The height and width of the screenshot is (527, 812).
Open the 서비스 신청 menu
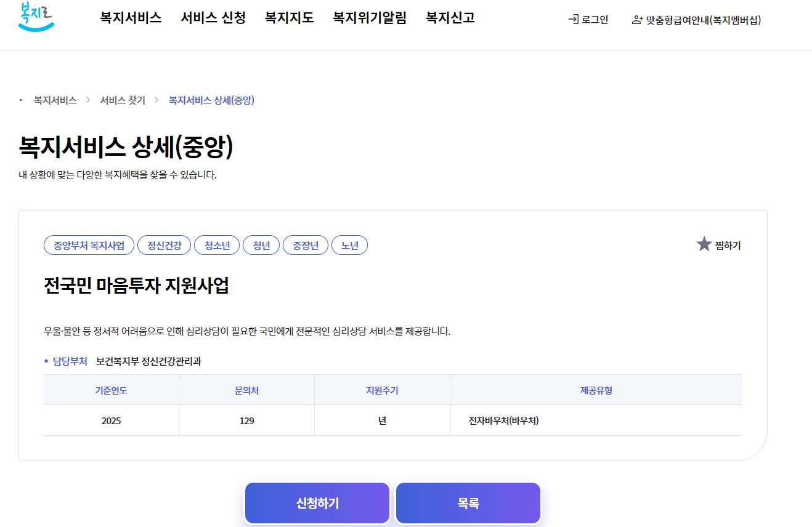[213, 18]
